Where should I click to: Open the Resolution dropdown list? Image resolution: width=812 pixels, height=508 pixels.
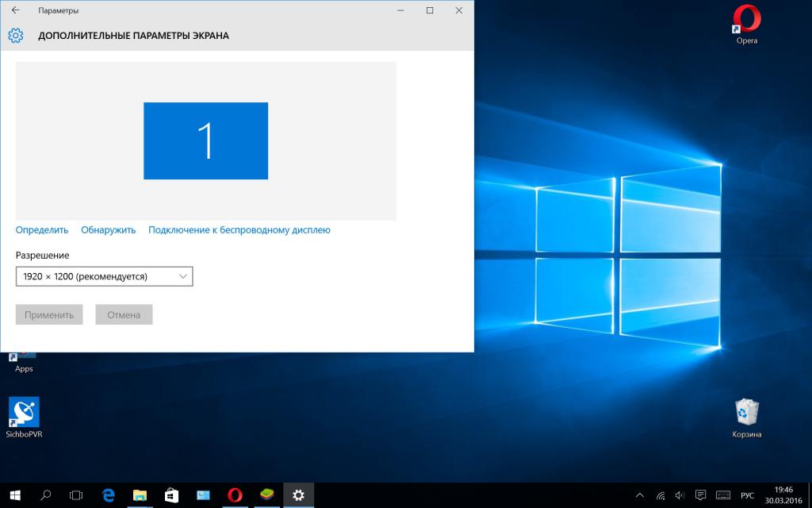coord(104,276)
